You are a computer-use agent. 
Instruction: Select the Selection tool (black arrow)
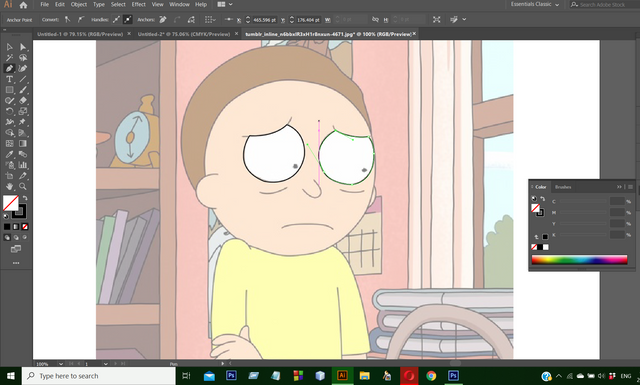coord(9,47)
